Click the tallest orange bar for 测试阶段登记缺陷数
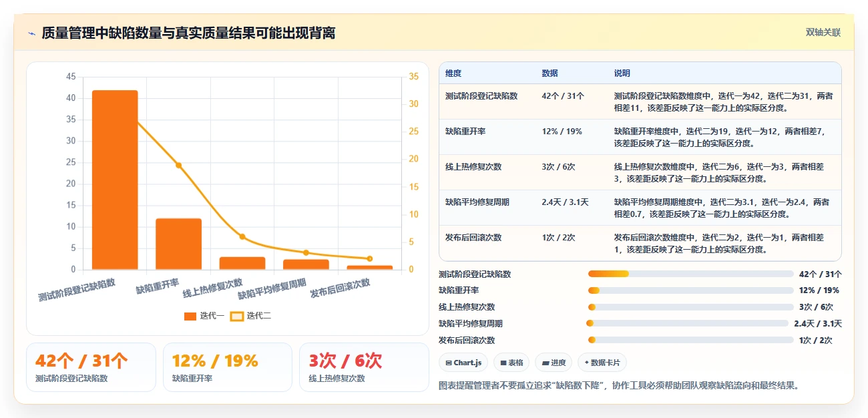The height and width of the screenshot is (418, 868). coord(115,180)
